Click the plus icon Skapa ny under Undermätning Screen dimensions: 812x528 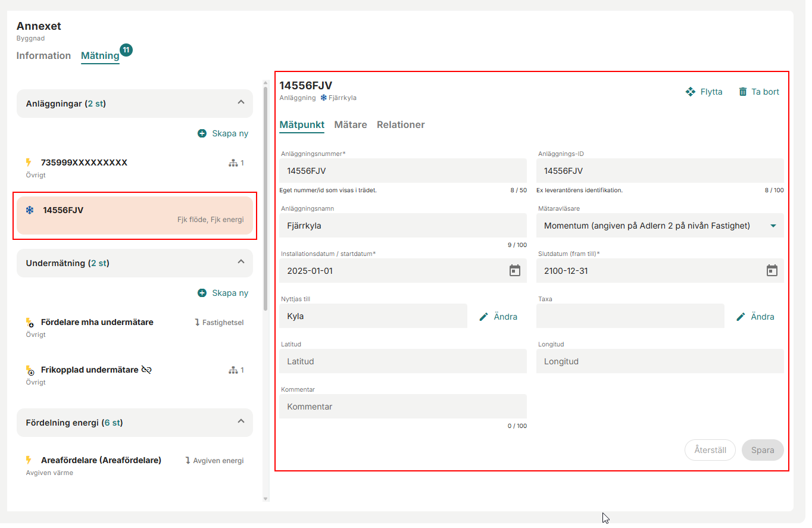click(202, 293)
